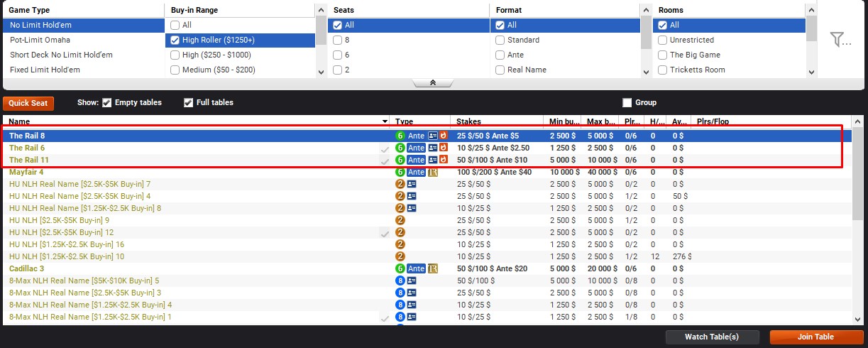Collapse the filter panel with double chevron

click(433, 83)
